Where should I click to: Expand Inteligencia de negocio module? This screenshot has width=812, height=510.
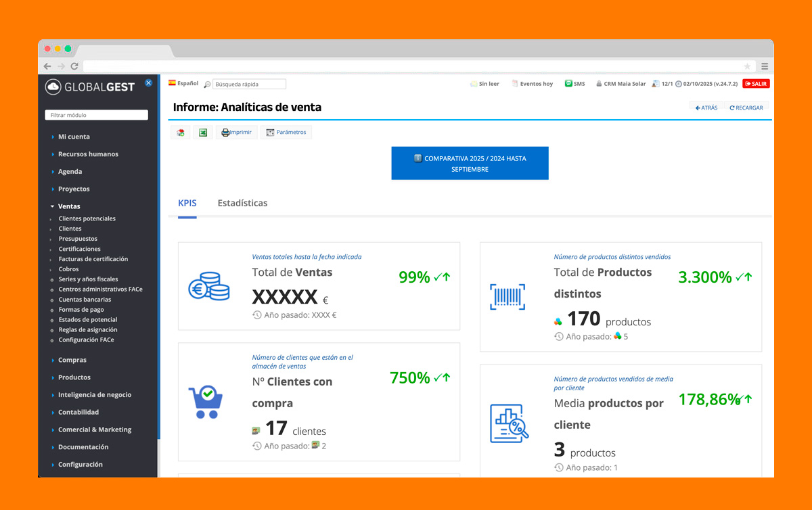coord(94,395)
